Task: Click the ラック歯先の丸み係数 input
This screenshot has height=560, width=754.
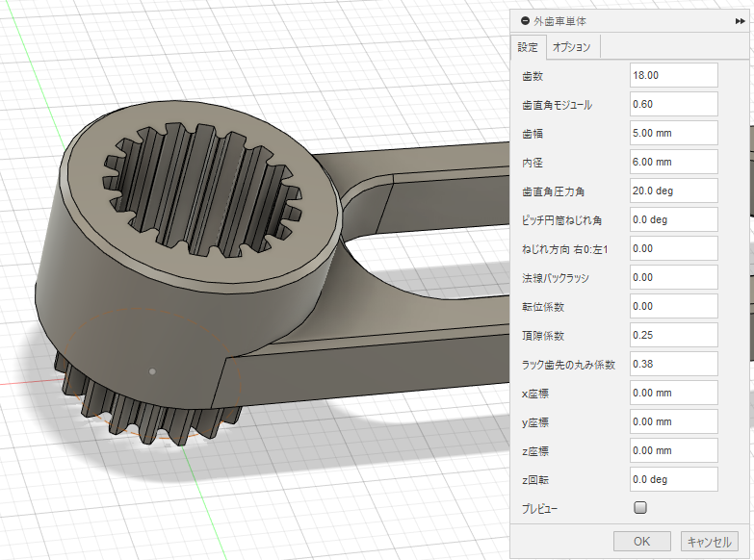Action: 673,364
